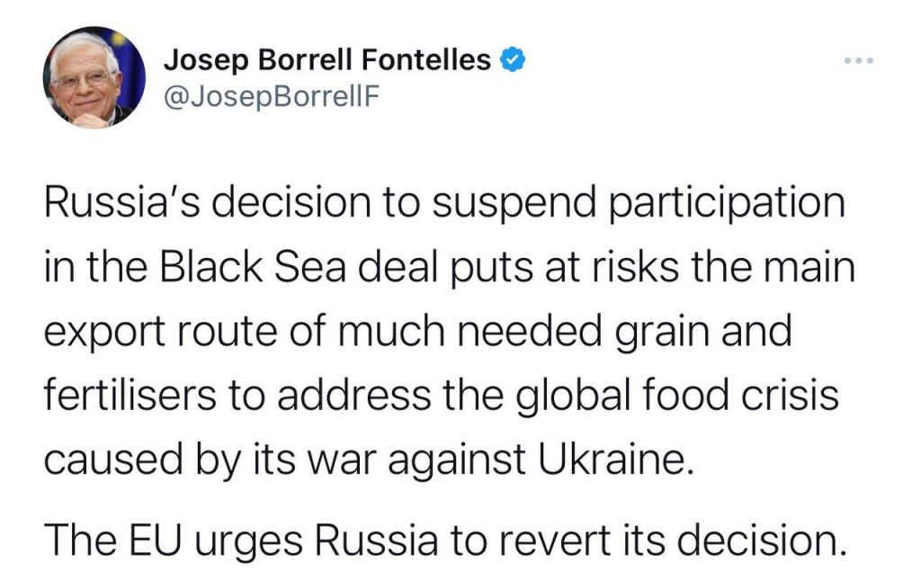Click the sentence "The EU urges Russia to revert"
921x588 pixels.
pyautogui.click(x=446, y=539)
